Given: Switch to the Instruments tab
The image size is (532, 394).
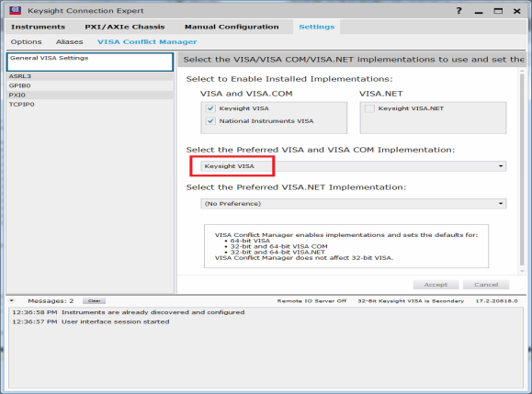Looking at the screenshot, I should point(38,27).
